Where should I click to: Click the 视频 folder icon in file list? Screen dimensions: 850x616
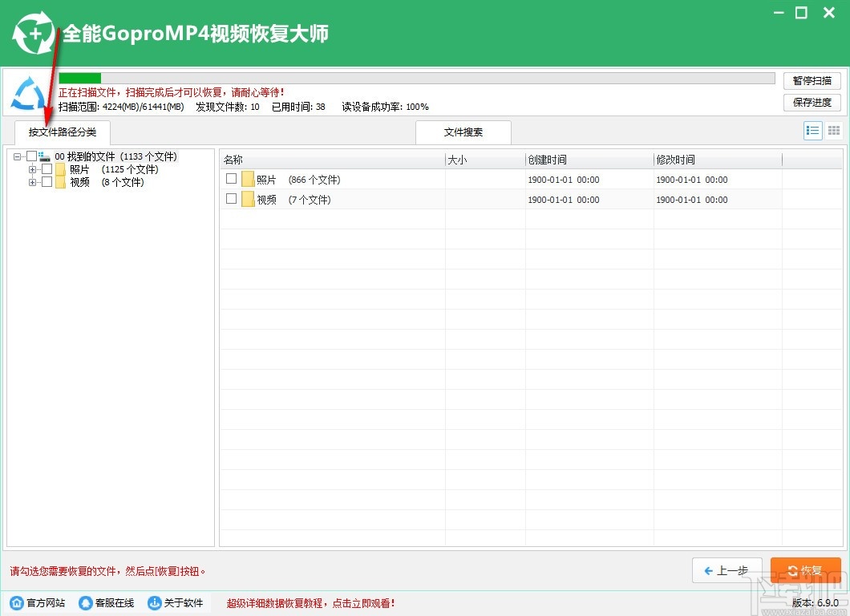click(248, 200)
